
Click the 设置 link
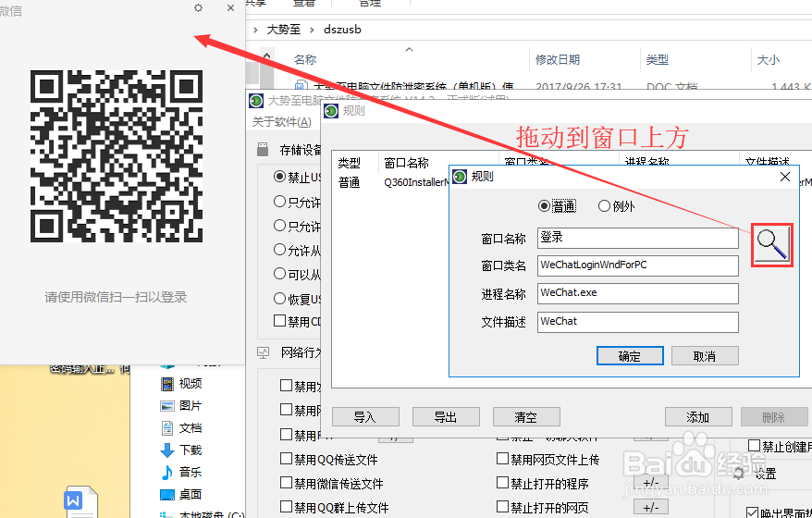pyautogui.click(x=766, y=474)
